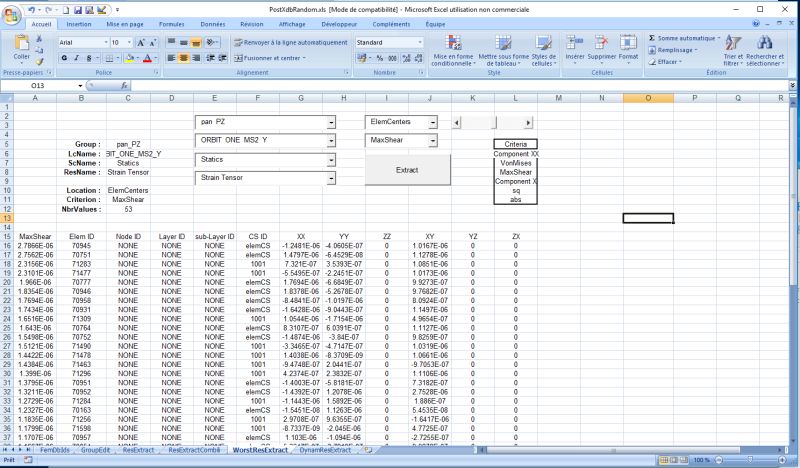Image resolution: width=800 pixels, height=468 pixels.
Task: Expand the ElemCenters combo box
Action: tap(433, 122)
